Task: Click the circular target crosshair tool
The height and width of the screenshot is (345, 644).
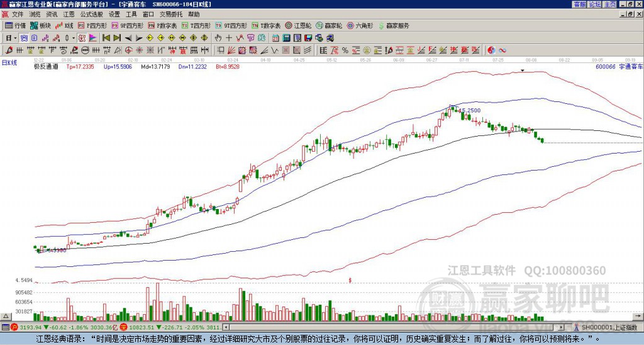Action: (128, 50)
